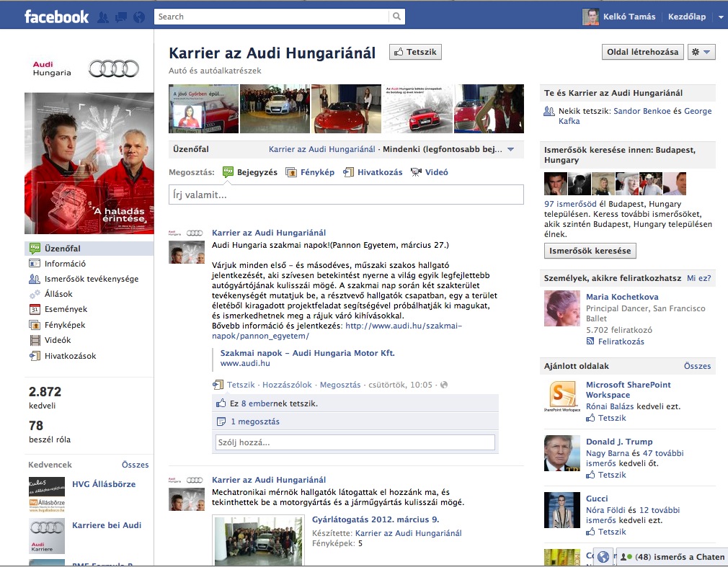
Task: Click Megosztás on the first post
Action: tap(340, 385)
